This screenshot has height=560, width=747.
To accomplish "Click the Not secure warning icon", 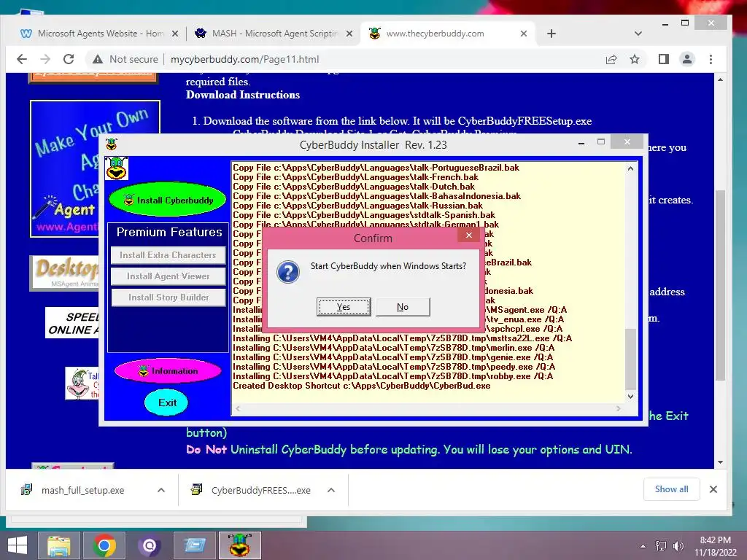I will [98, 59].
